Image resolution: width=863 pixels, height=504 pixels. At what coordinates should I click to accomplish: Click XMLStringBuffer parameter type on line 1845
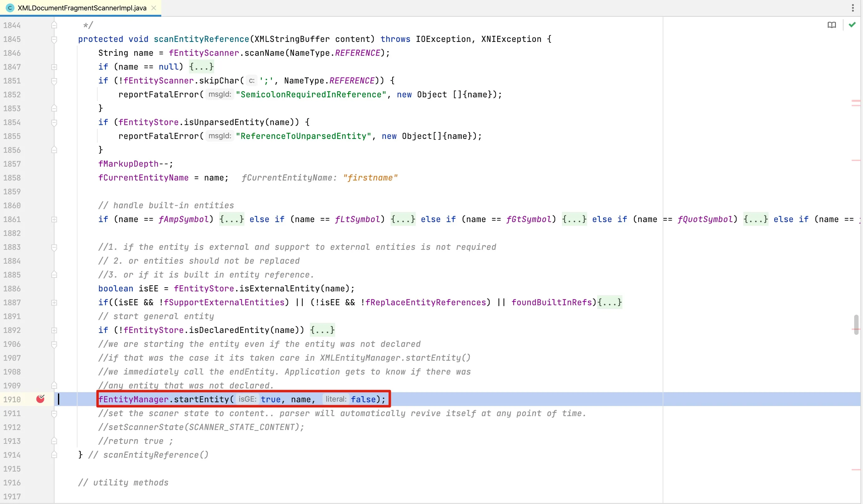click(x=292, y=39)
